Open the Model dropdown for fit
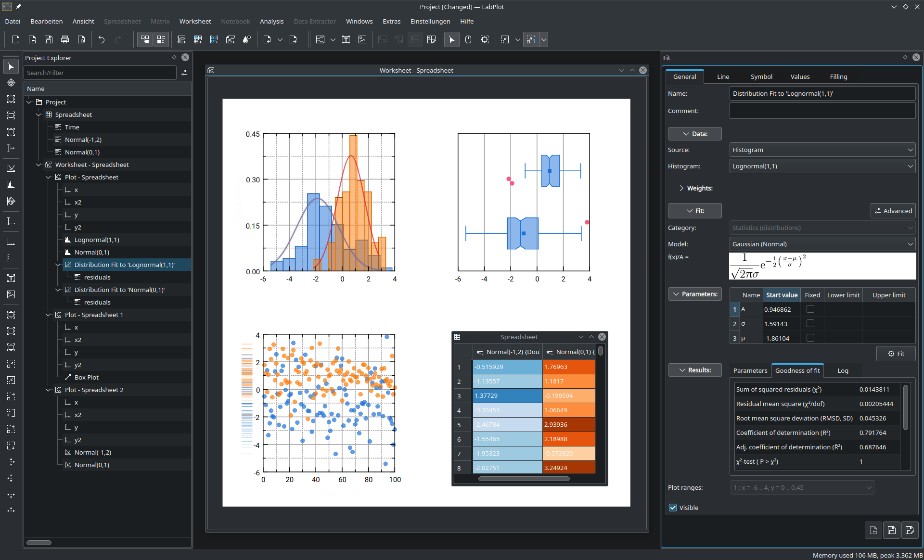The width and height of the screenshot is (924, 560). pyautogui.click(x=821, y=244)
